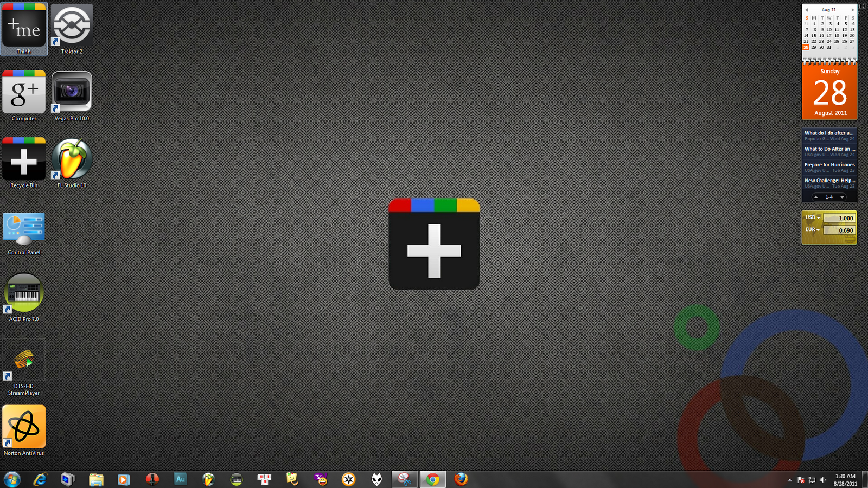868x488 pixels.
Task: Open the sticky note smiley taskbar icon
Action: pos(292,479)
